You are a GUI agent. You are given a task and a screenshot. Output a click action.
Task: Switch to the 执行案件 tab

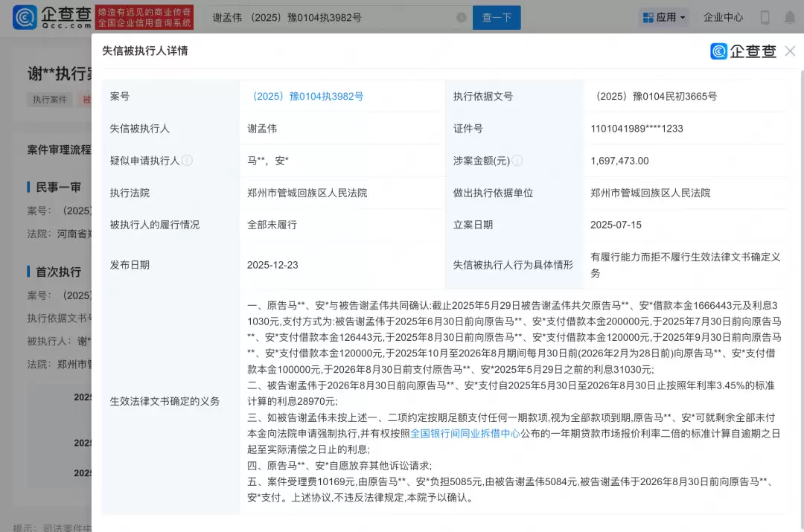[x=49, y=99]
